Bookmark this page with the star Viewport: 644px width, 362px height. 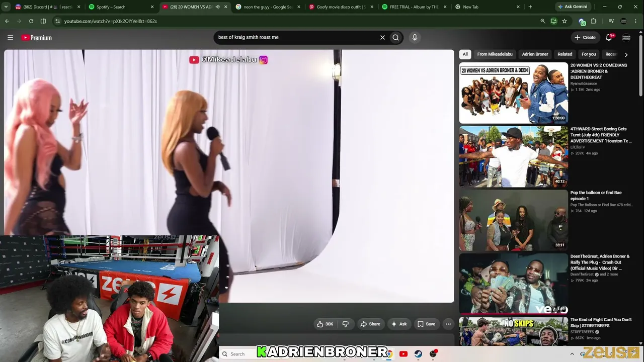(x=565, y=21)
